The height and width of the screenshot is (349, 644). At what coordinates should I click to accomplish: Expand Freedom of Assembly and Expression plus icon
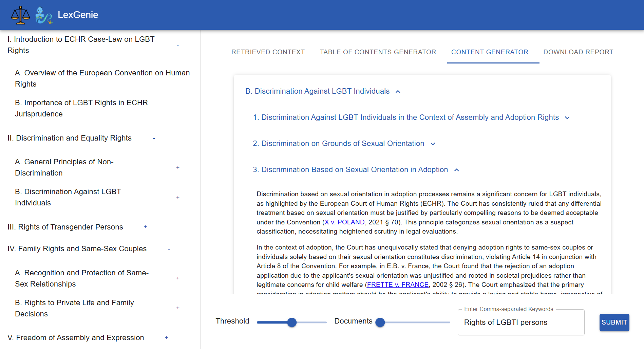pos(167,337)
